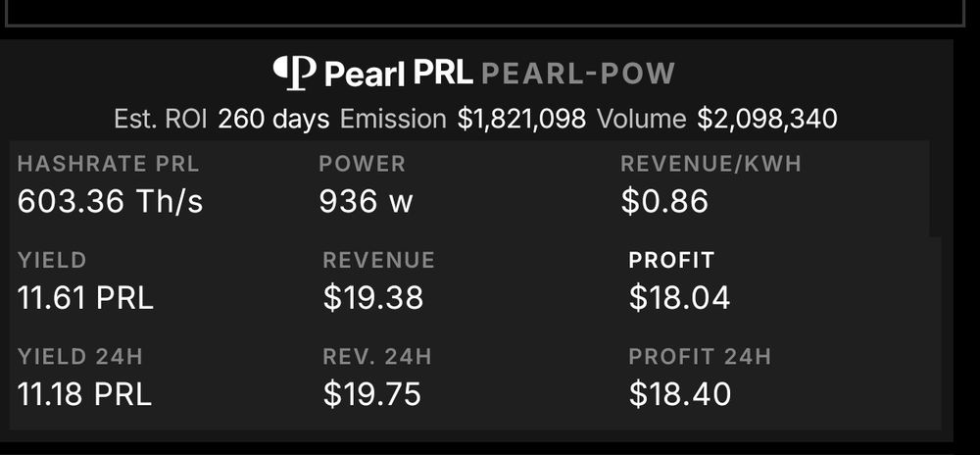This screenshot has height=455, width=980.
Task: Click the Volume $2,098,340 figure
Action: pyautogui.click(x=717, y=119)
